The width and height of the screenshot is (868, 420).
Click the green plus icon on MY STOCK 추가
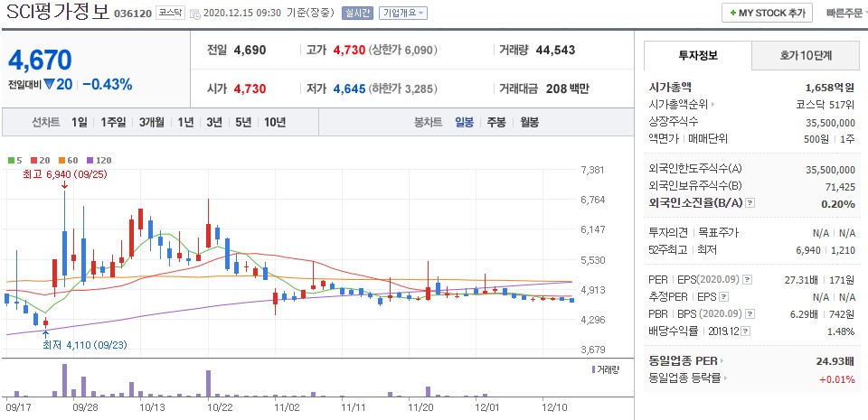[733, 13]
